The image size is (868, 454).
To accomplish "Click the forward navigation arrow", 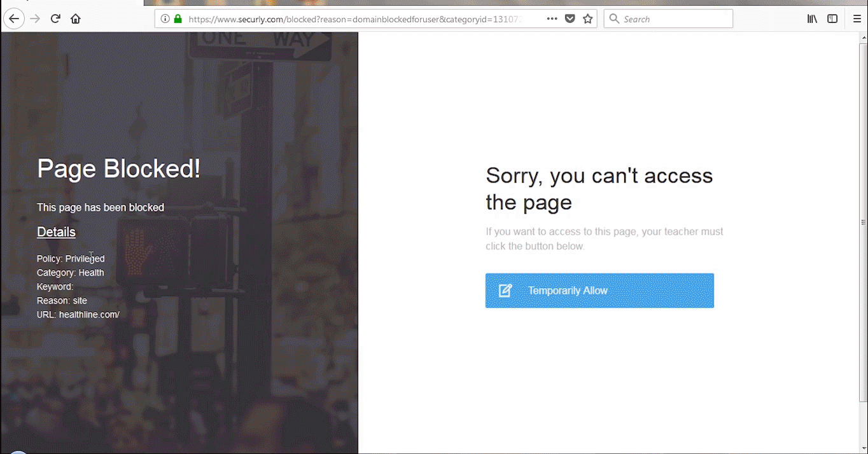I will [x=35, y=19].
